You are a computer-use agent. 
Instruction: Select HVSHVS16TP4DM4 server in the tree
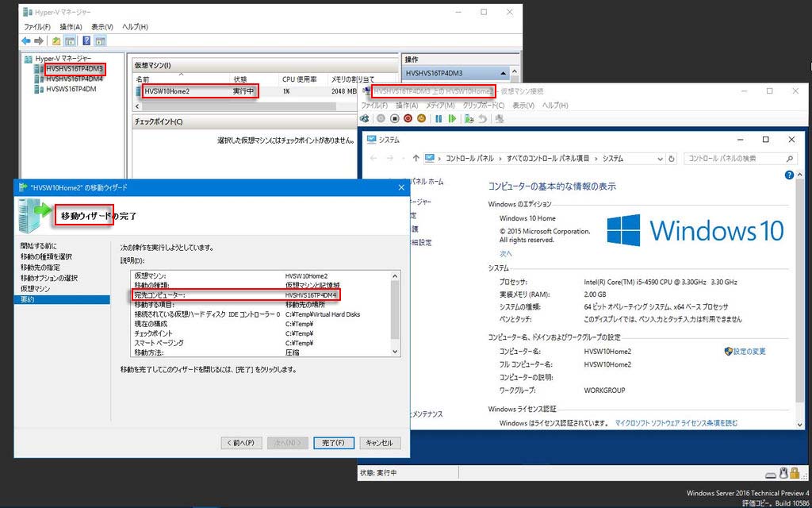[75, 79]
